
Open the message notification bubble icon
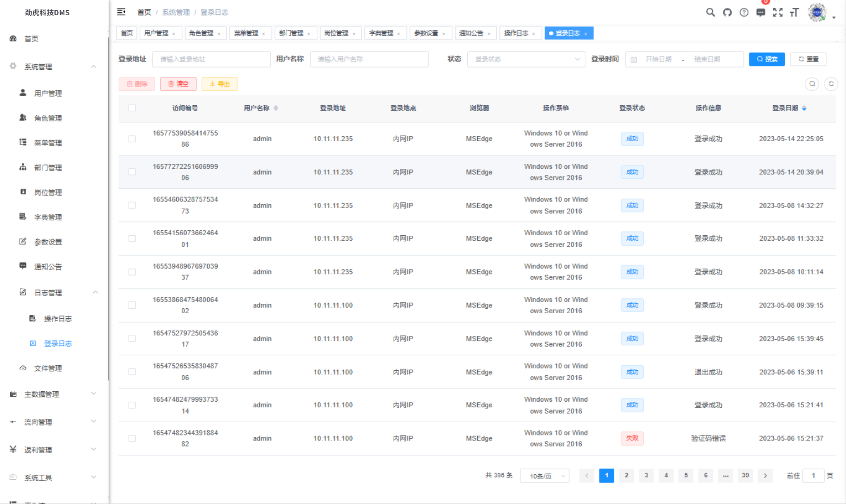761,12
